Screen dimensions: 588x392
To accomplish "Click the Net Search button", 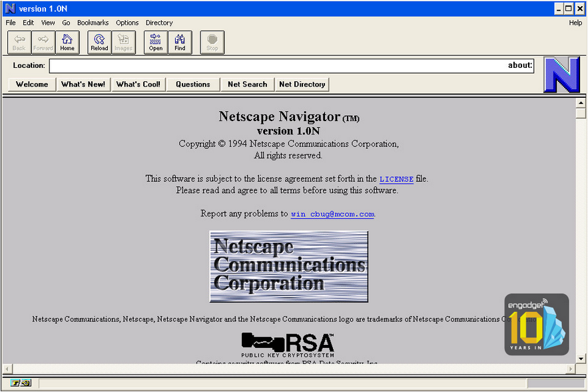I will click(x=248, y=85).
